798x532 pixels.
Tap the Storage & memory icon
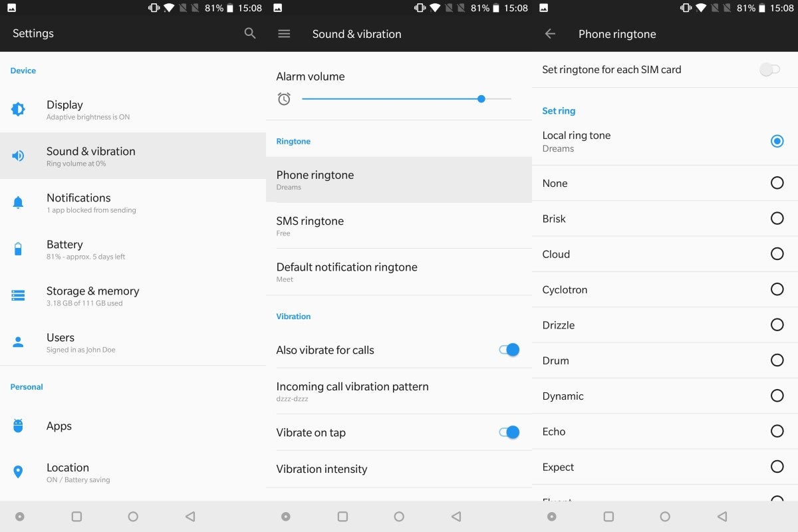coord(18,295)
